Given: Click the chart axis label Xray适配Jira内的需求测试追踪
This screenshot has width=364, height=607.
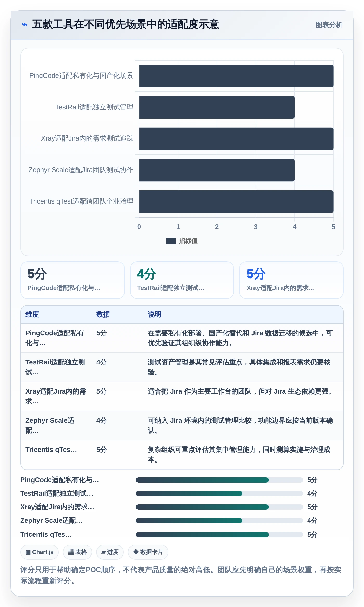Looking at the screenshot, I should tap(87, 138).
